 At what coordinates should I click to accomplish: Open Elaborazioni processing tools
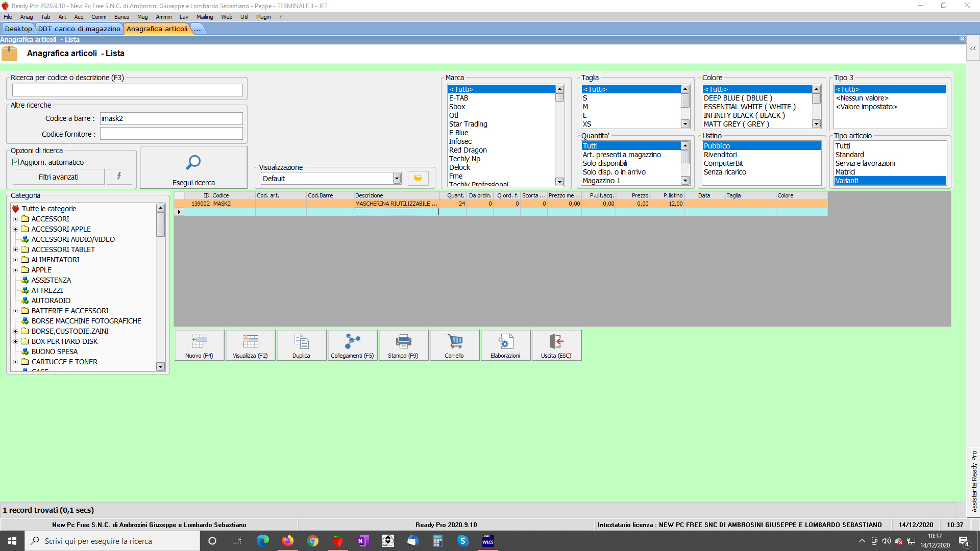coord(505,345)
